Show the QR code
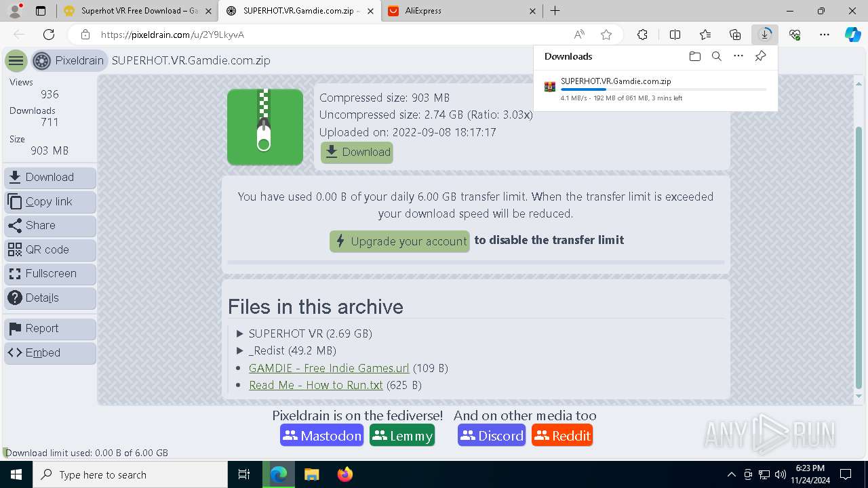The height and width of the screenshot is (488, 868). tap(50, 250)
